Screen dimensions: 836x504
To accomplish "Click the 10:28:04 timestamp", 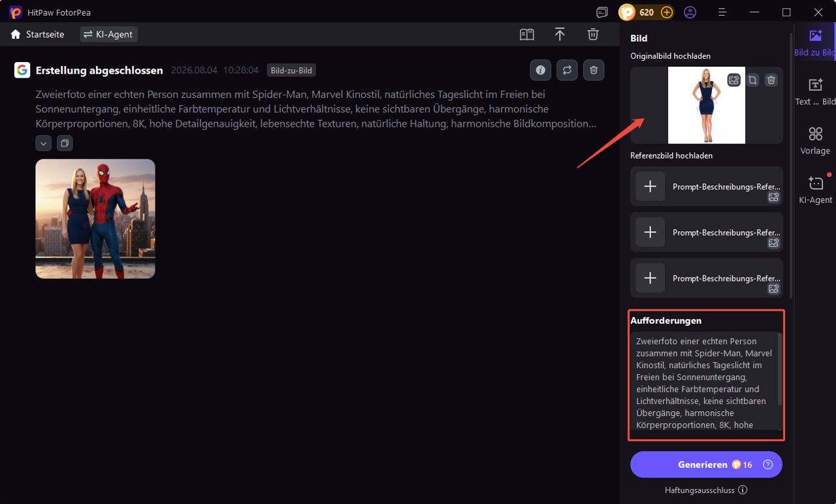I will coord(241,70).
